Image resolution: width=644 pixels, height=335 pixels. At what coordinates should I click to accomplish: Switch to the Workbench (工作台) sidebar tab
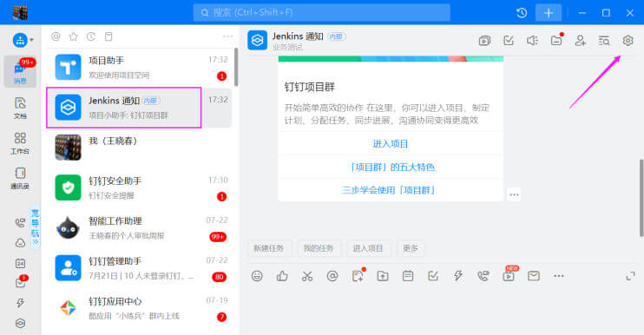point(20,143)
